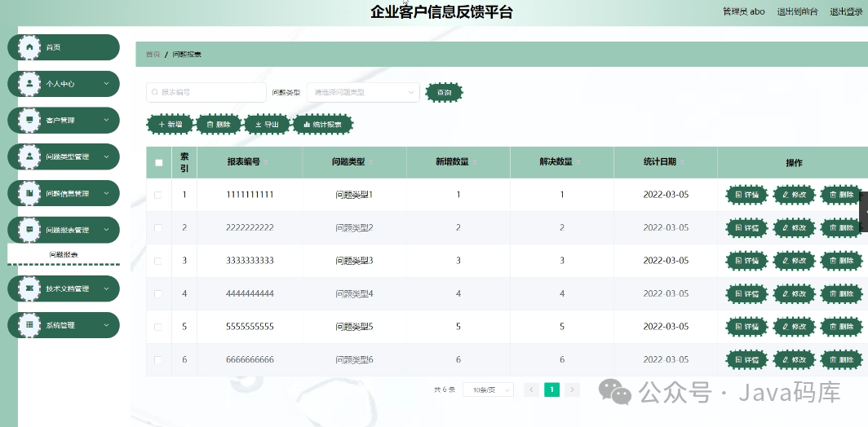Click the 统计报表 button

coord(323,125)
